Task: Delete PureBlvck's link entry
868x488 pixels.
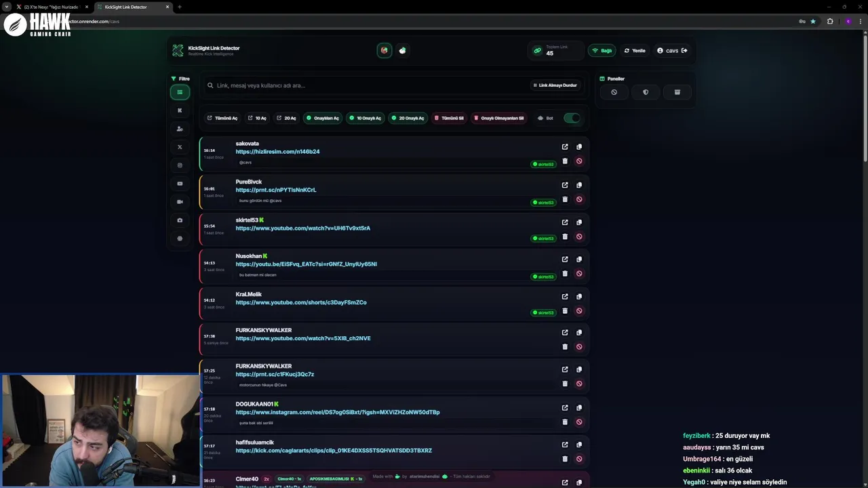Action: click(565, 199)
